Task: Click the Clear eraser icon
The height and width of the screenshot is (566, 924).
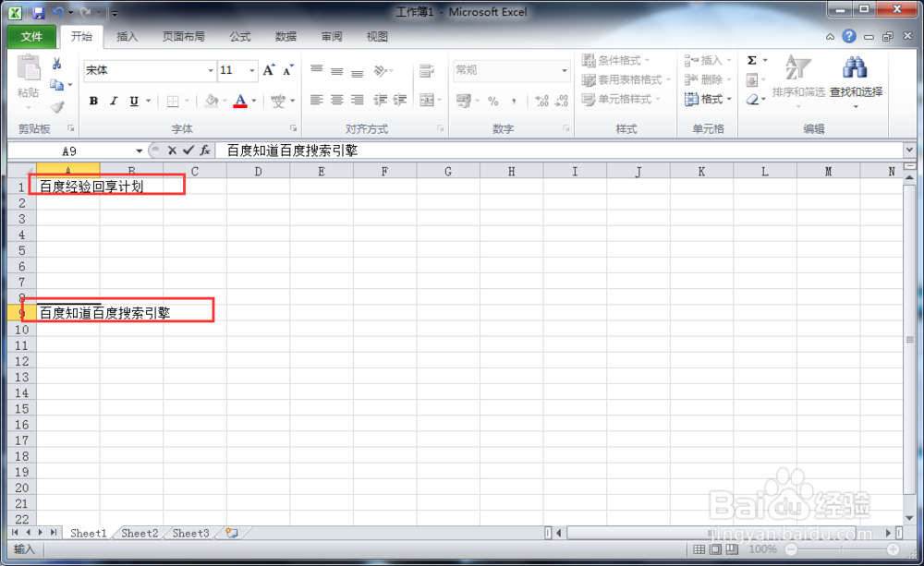Action: coord(752,100)
